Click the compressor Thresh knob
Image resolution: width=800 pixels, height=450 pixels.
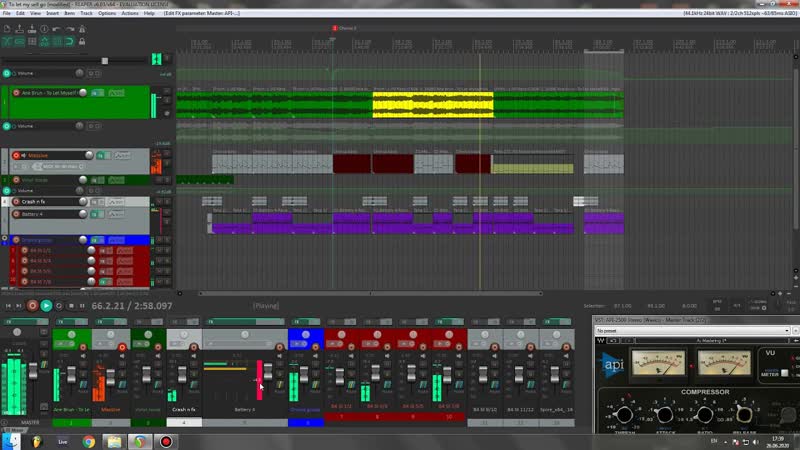pyautogui.click(x=624, y=415)
